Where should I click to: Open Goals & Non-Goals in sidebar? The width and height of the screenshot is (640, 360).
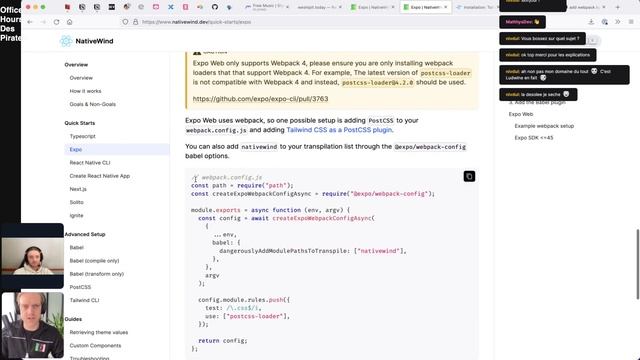click(x=93, y=104)
